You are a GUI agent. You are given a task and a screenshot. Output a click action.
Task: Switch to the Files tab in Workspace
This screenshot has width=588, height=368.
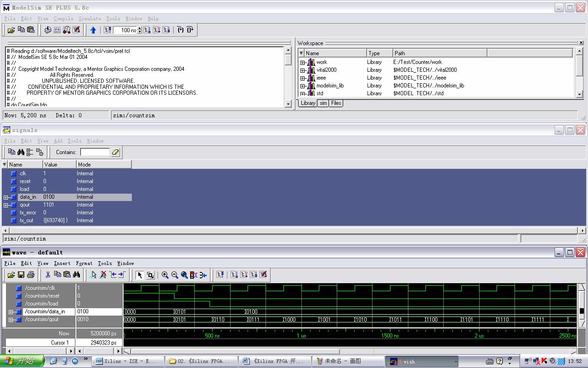[336, 103]
